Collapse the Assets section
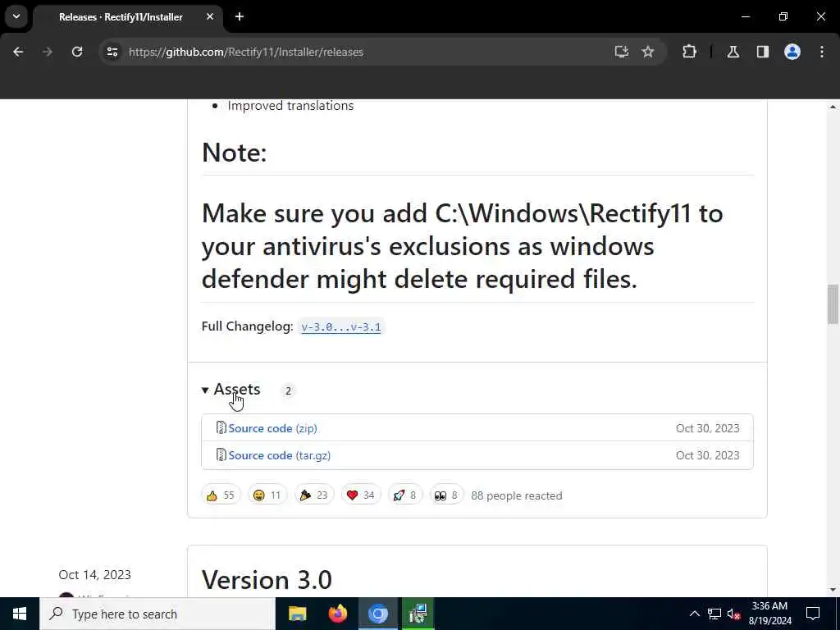840x630 pixels. point(231,390)
